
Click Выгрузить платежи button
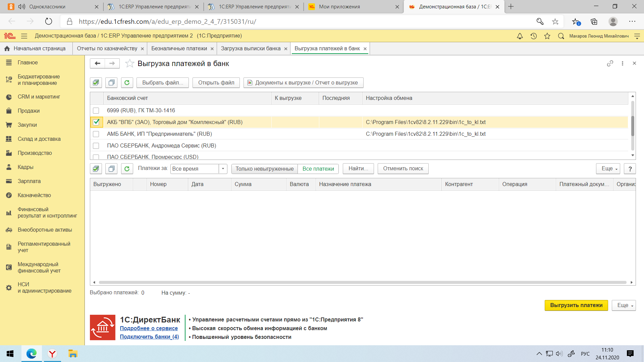(x=576, y=305)
